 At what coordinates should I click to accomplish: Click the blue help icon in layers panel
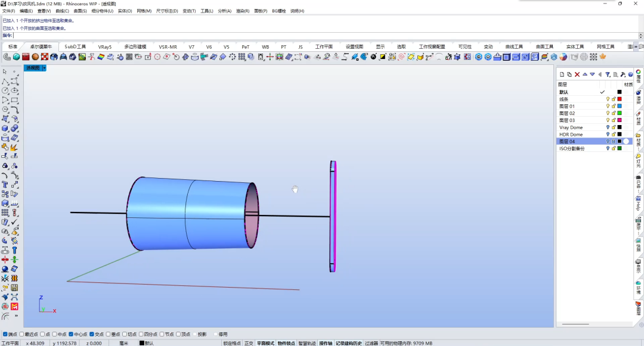click(x=630, y=74)
